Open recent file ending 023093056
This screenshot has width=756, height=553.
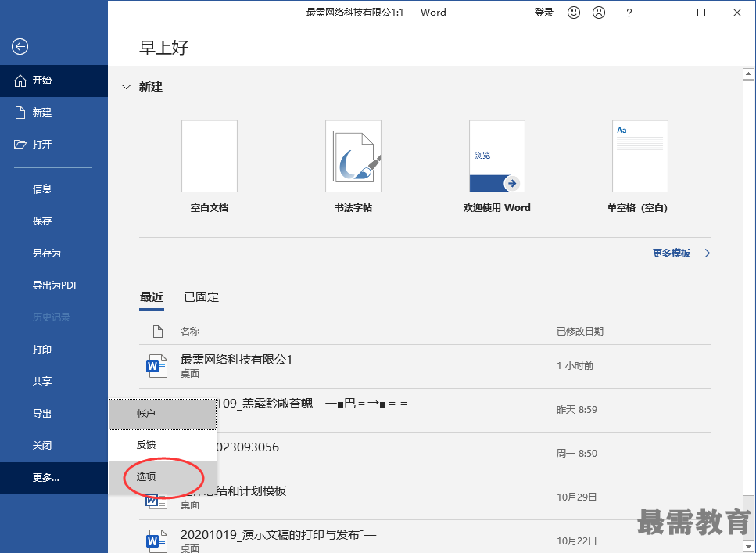click(x=425, y=454)
